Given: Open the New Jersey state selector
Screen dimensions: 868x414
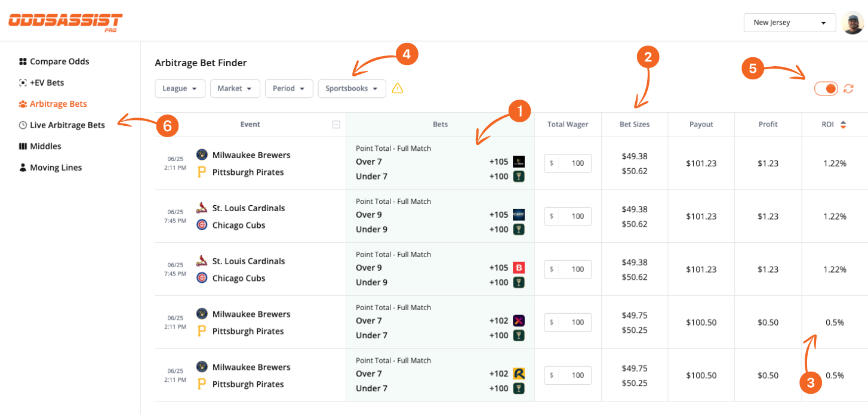Looking at the screenshot, I should (789, 22).
